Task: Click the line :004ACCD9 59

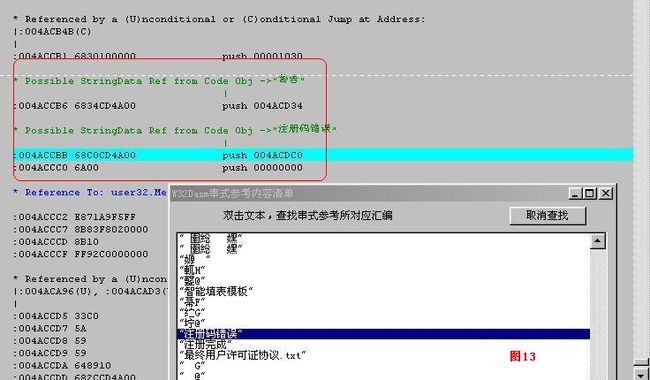Action: coord(50,353)
